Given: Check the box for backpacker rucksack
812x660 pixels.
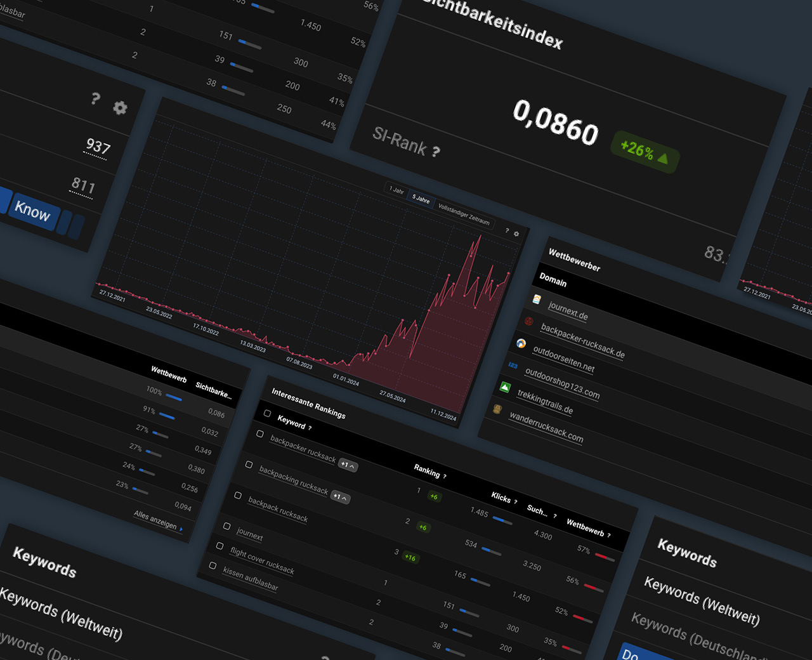Looking at the screenshot, I should pos(260,434).
